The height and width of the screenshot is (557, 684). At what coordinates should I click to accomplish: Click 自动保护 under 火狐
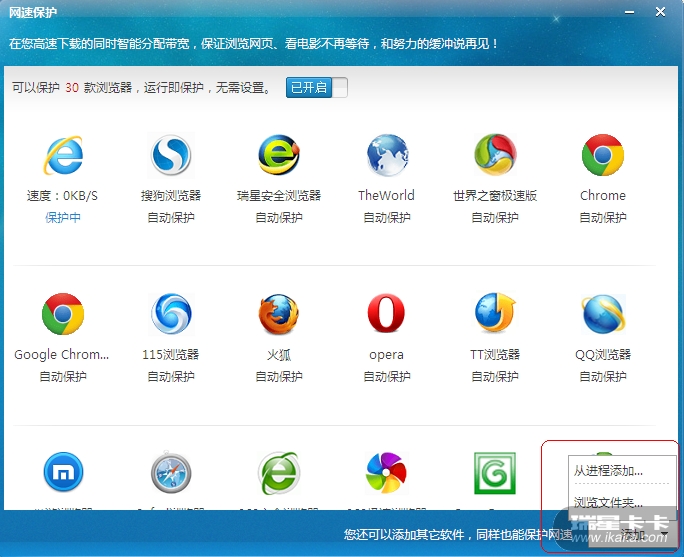coord(279,376)
